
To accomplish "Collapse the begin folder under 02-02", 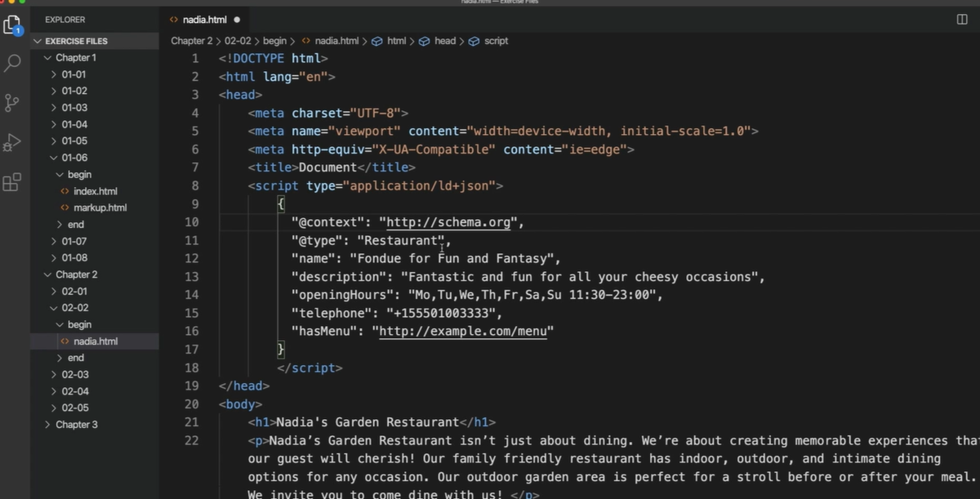I will 95,324.
